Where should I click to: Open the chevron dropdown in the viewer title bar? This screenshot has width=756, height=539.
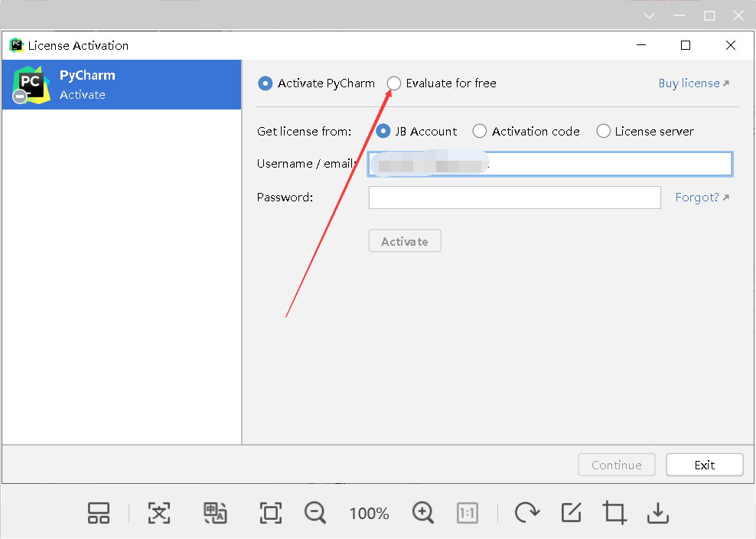coord(650,16)
